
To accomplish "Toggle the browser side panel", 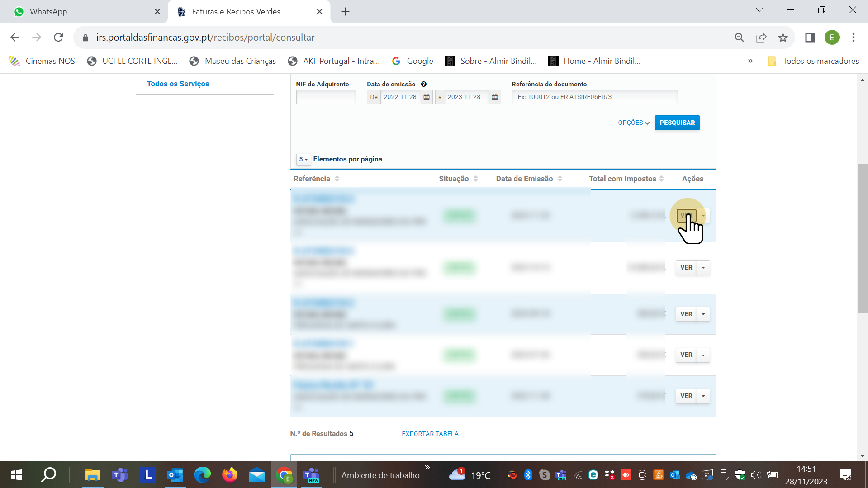I will 810,38.
